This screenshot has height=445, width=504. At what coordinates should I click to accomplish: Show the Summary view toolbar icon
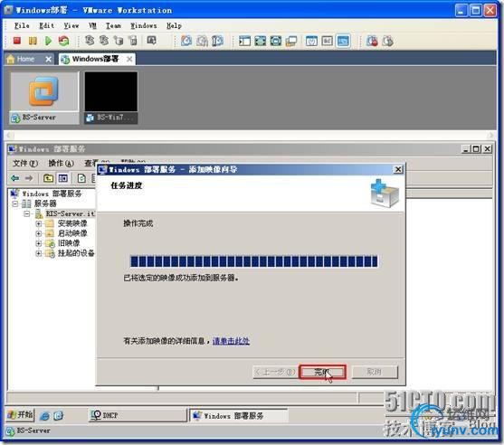click(x=311, y=41)
